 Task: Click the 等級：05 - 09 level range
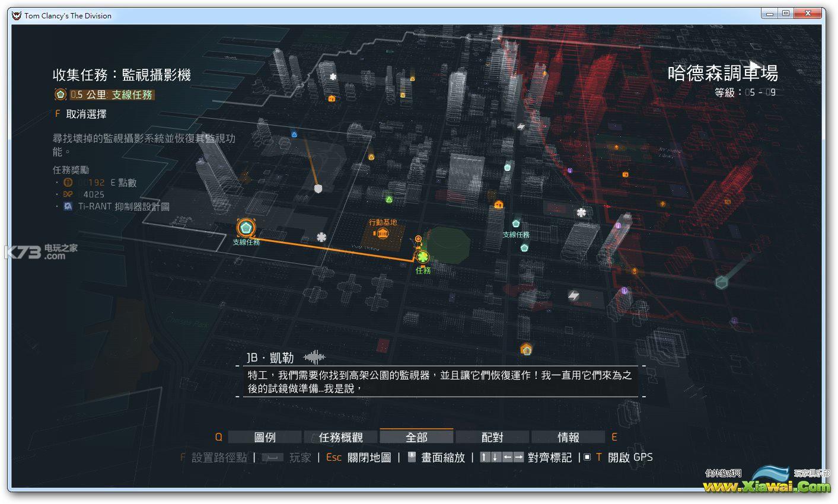(x=745, y=92)
